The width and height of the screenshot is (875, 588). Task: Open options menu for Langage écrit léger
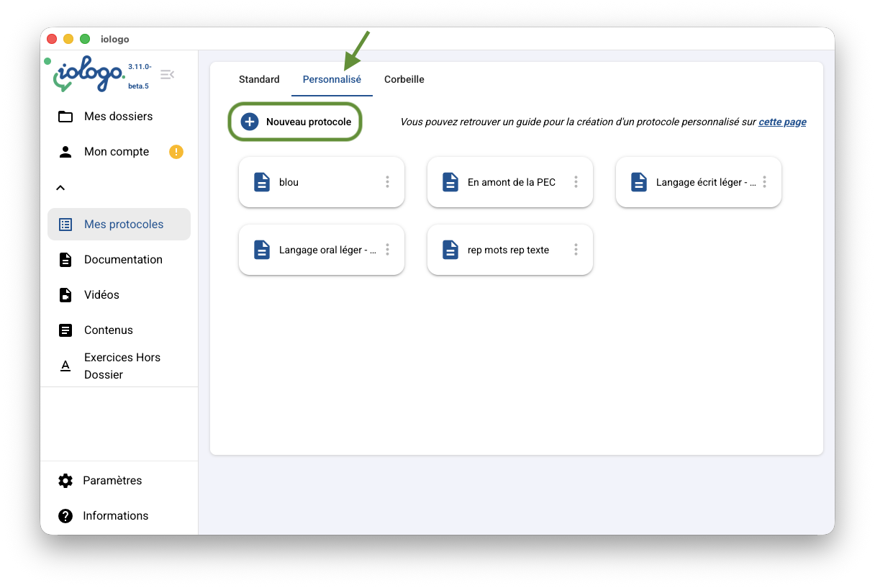pyautogui.click(x=764, y=182)
